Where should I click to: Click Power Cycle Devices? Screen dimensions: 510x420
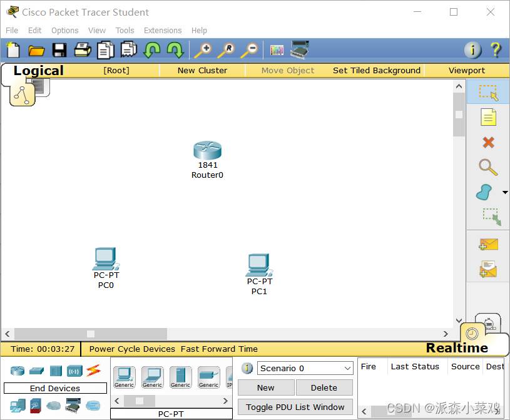[132, 349]
